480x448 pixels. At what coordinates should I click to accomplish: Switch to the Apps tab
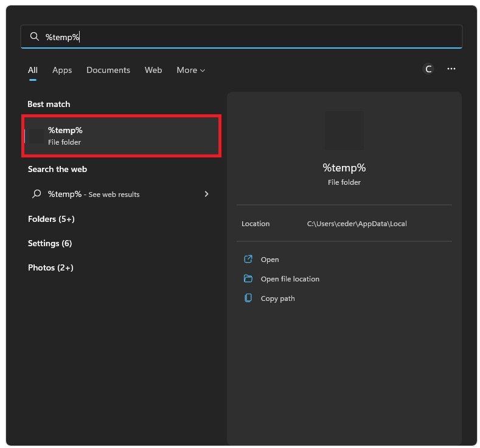click(62, 70)
